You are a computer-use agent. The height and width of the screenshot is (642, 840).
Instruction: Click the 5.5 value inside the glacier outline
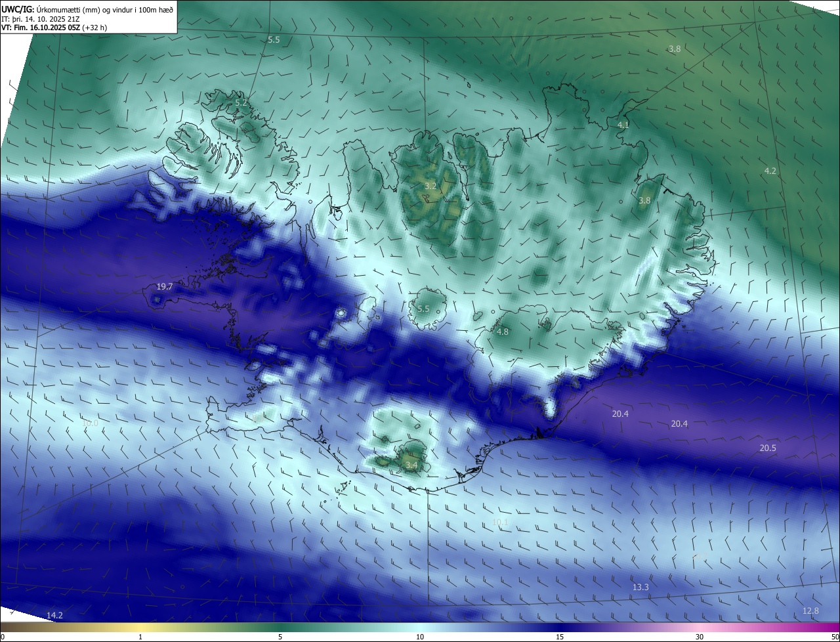(423, 309)
